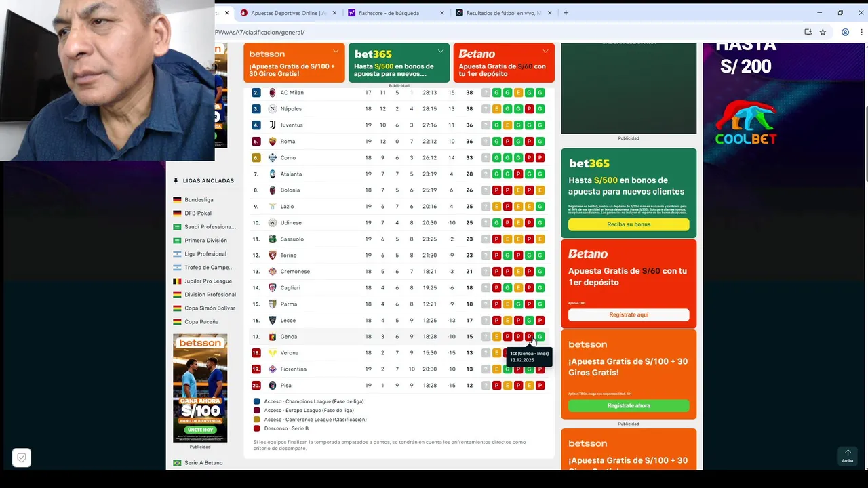Viewport: 868px width, 488px height.
Task: Click the 'Acceso - Champions League' legend entry
Action: (314, 401)
